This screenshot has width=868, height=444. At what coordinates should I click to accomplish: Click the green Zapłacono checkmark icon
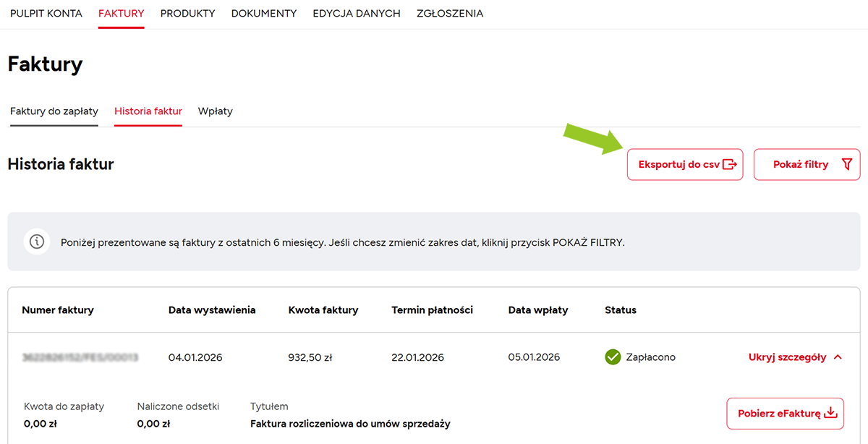click(x=613, y=357)
